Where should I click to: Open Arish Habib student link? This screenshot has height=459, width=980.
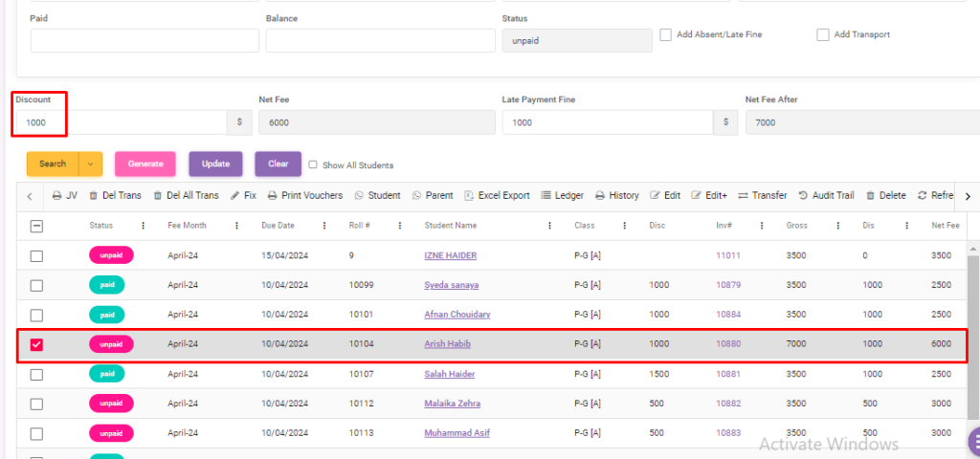[447, 344]
